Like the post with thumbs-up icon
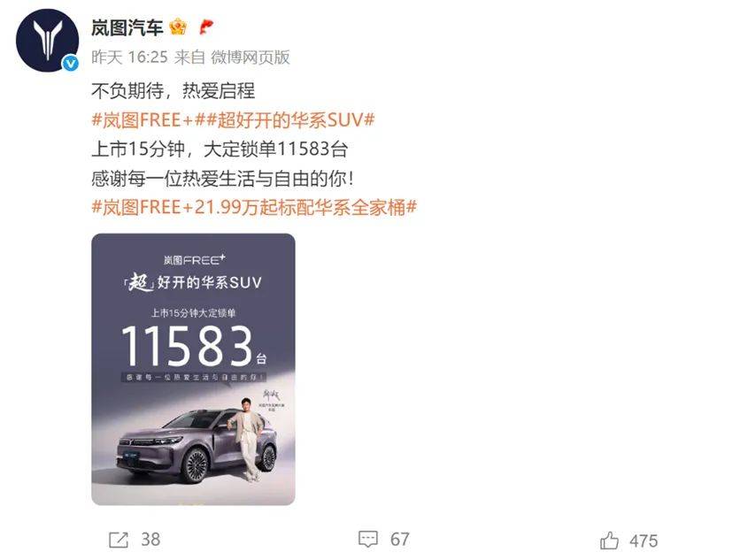The image size is (748, 560). (x=609, y=541)
